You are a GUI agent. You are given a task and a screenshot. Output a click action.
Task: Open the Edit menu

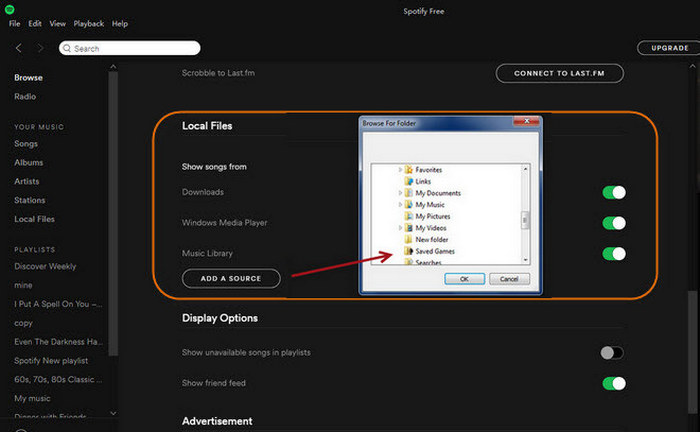[x=35, y=24]
